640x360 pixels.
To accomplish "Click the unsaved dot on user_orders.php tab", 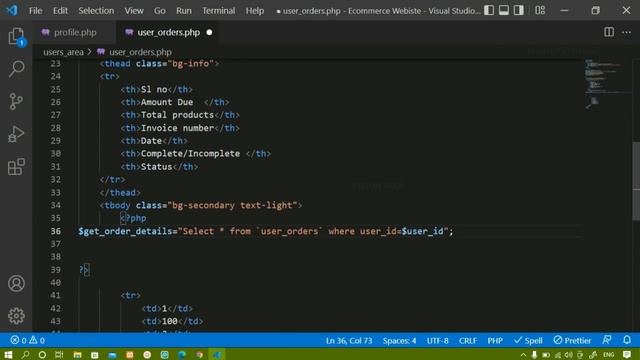I will pyautogui.click(x=209, y=32).
